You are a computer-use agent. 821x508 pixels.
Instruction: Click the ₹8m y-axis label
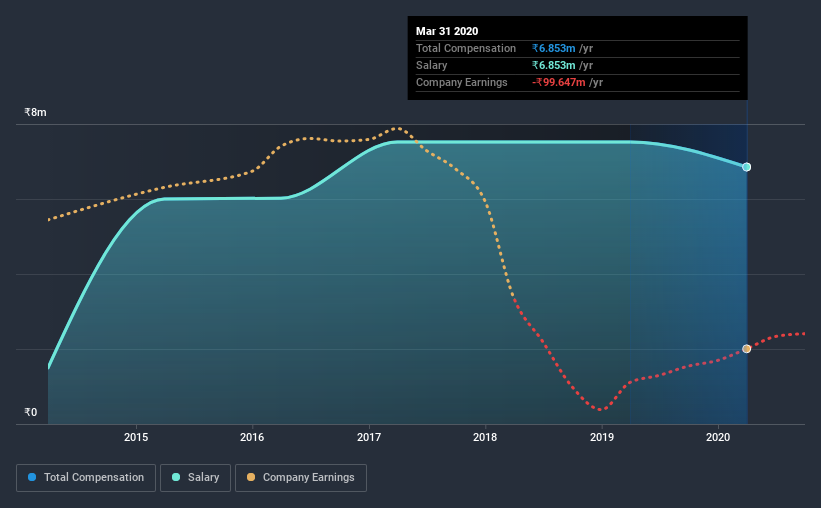click(x=35, y=113)
